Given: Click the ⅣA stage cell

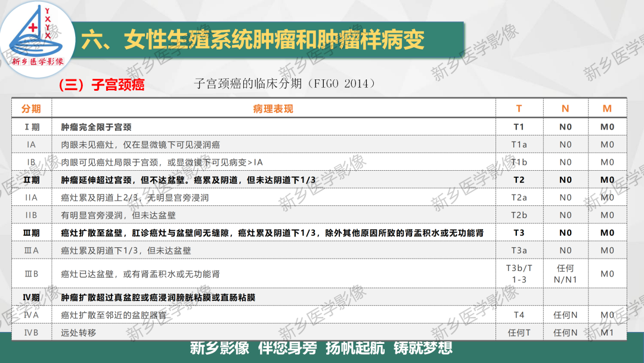Looking at the screenshot, I should [x=31, y=315].
